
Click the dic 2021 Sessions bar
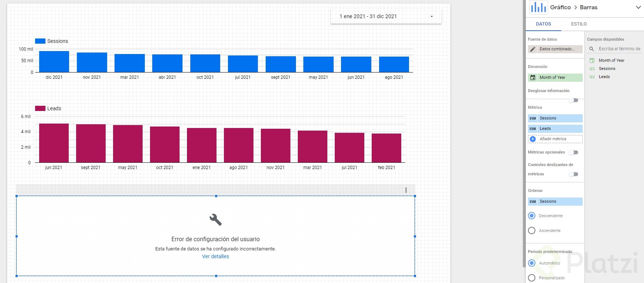click(x=54, y=62)
